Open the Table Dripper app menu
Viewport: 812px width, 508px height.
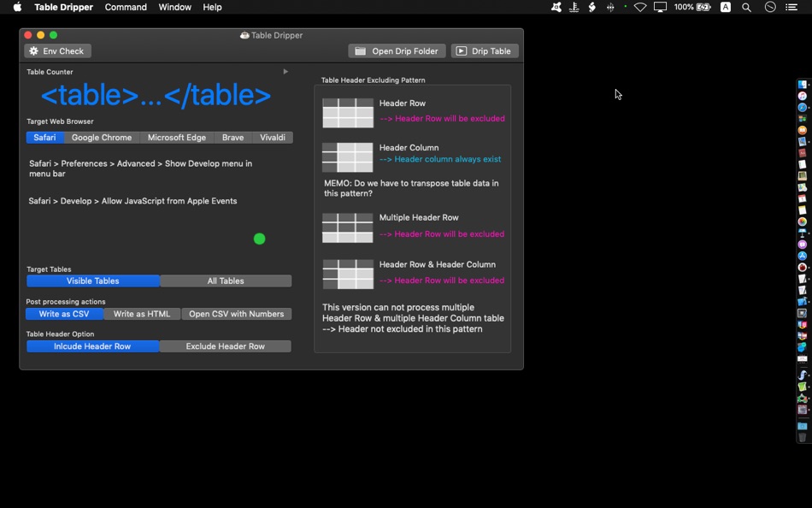64,7
